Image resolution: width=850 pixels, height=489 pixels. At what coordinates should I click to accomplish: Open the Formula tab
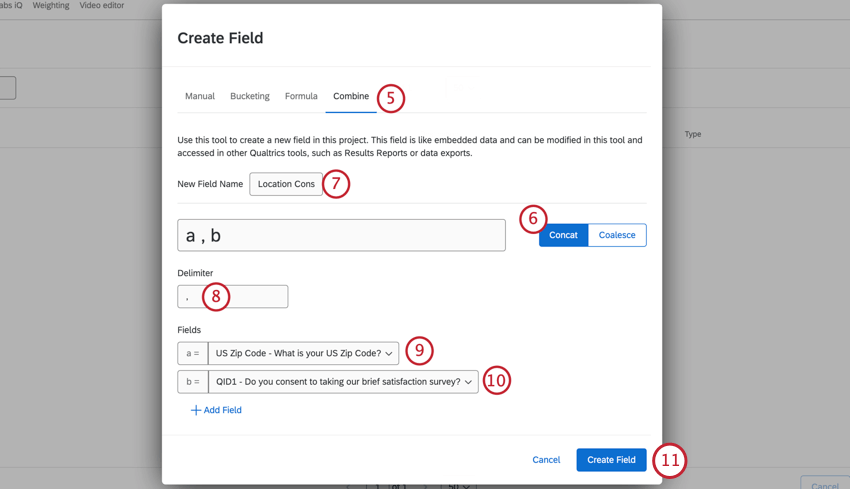point(301,97)
